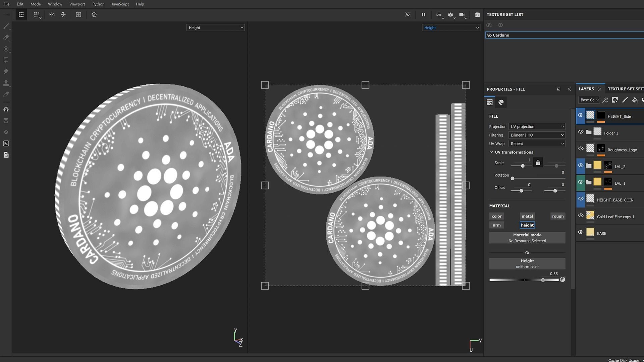Select the Material picker eyedropper tool
This screenshot has height=362, width=644.
click(x=6, y=94)
